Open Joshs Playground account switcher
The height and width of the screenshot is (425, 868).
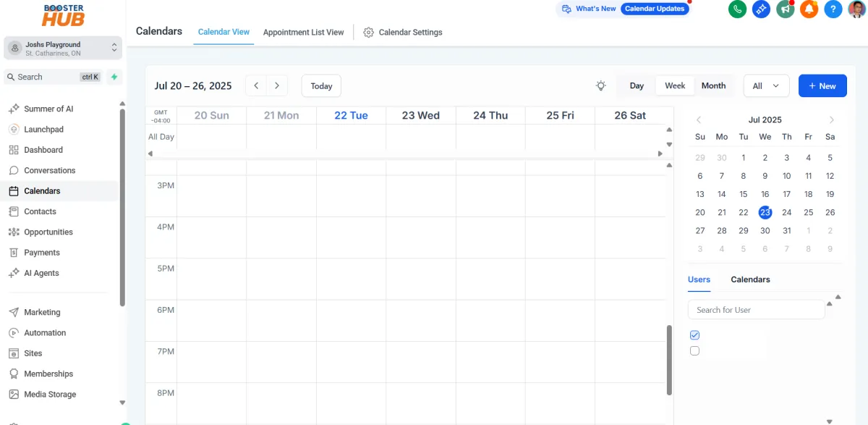pos(63,49)
